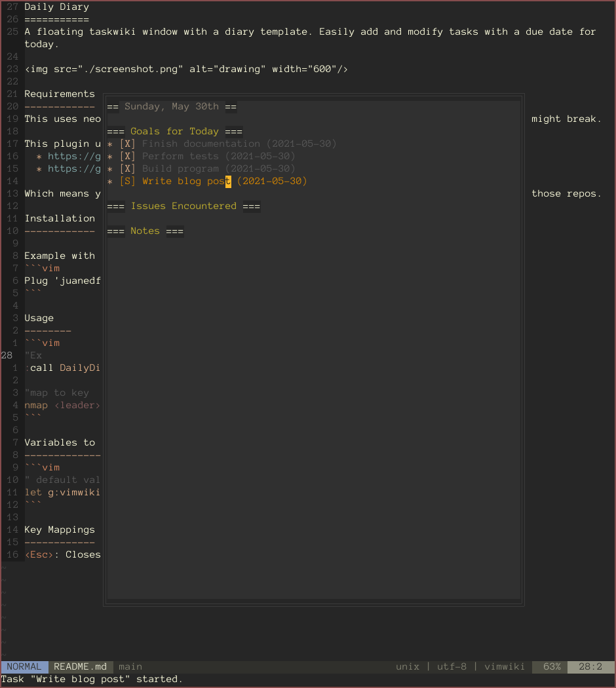Screen dimensions: 616x688
Task: Click the 'unix' file format indicator
Action: click(408, 667)
